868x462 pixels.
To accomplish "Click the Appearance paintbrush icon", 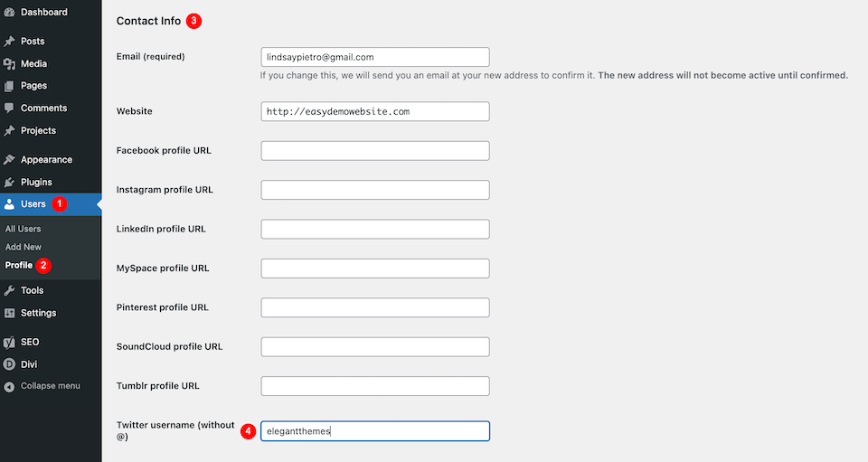I will point(9,160).
